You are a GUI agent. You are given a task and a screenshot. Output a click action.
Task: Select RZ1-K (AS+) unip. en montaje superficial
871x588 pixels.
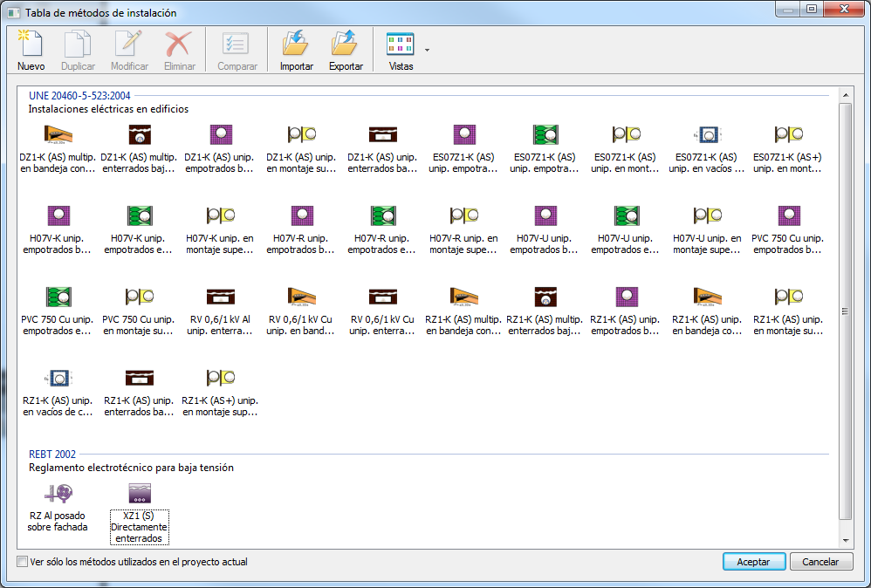[x=220, y=379]
